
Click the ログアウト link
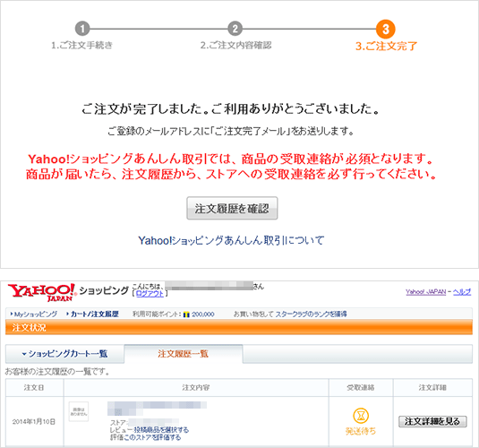coord(150,294)
